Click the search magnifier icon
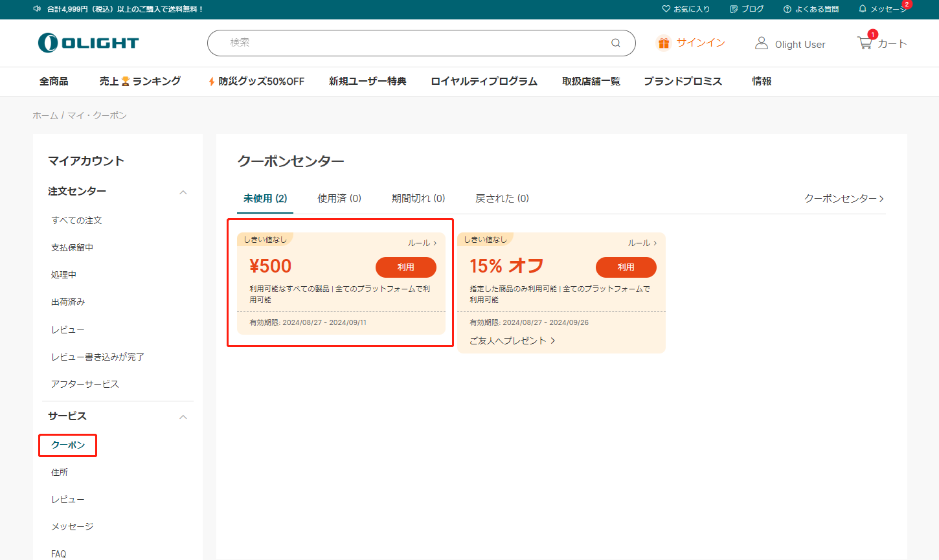 tap(615, 43)
